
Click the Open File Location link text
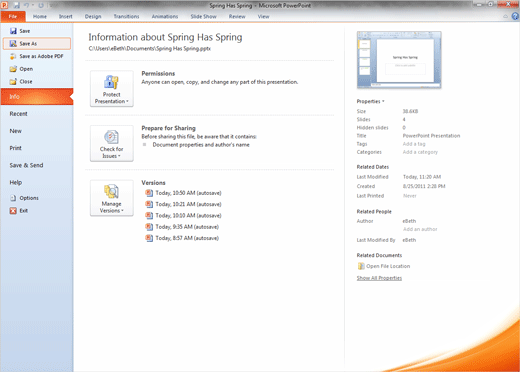[388, 266]
